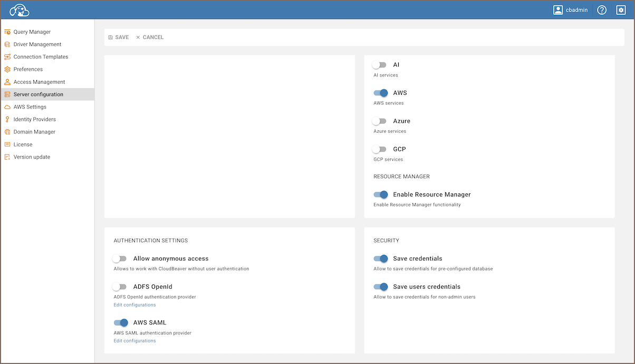
Task: Turn on Allow anonymous access toggle
Action: (120, 259)
